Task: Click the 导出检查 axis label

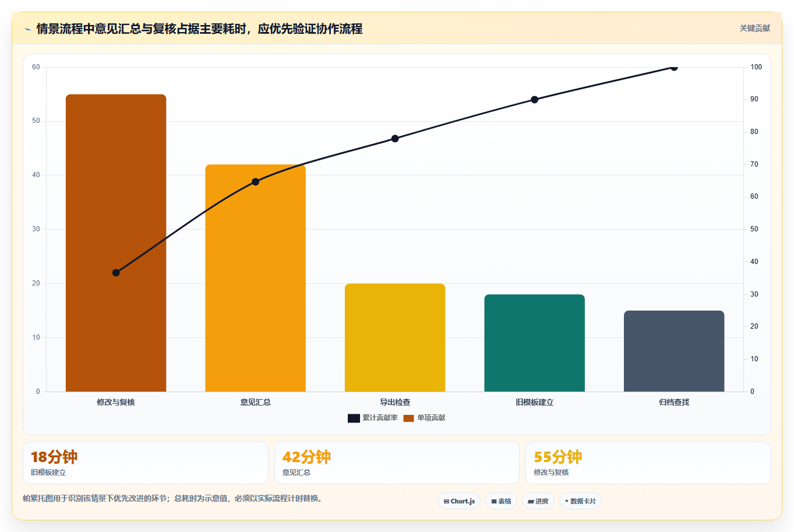Action: pyautogui.click(x=395, y=402)
